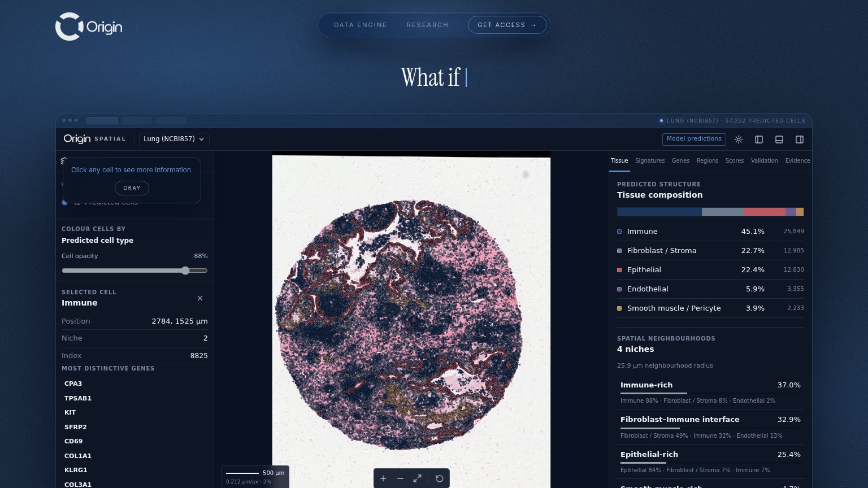Zoom out with the minus icon
Screen dimensions: 868x488
click(400, 478)
